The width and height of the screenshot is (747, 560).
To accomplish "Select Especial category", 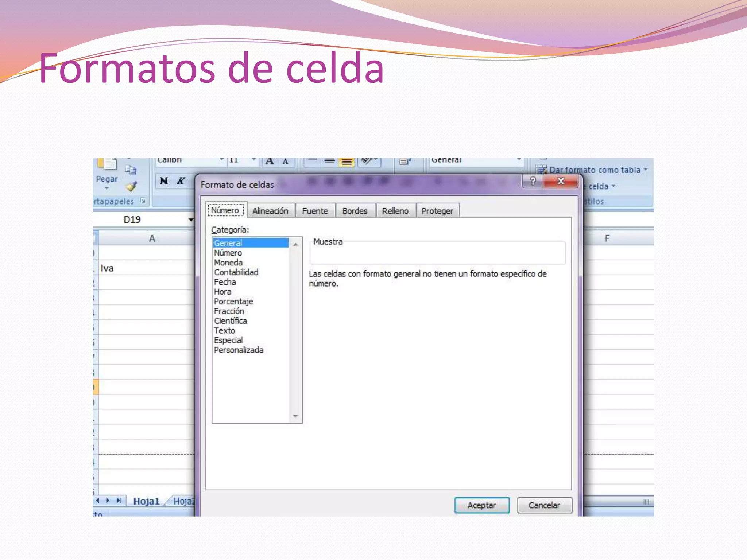I will (x=251, y=340).
